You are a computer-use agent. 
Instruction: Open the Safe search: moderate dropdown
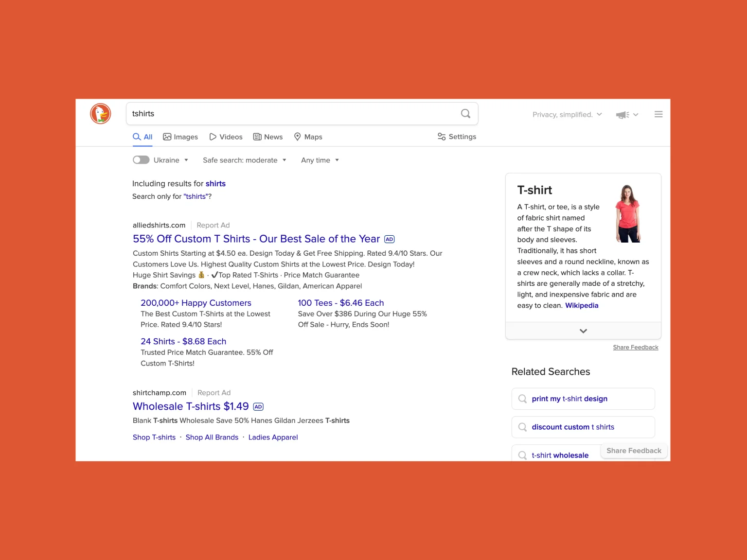click(245, 160)
